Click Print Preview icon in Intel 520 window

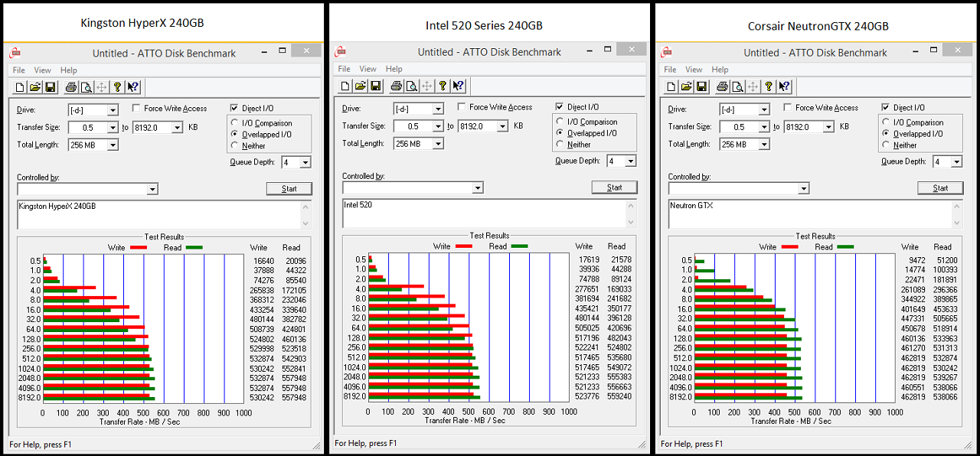(411, 86)
